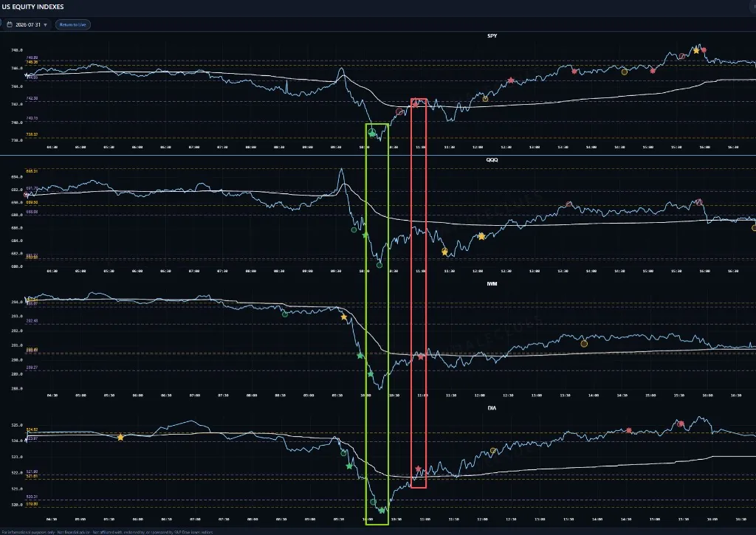The image size is (756, 535).
Task: Click the yellow circle marker on IWM chart
Action: 585,344
